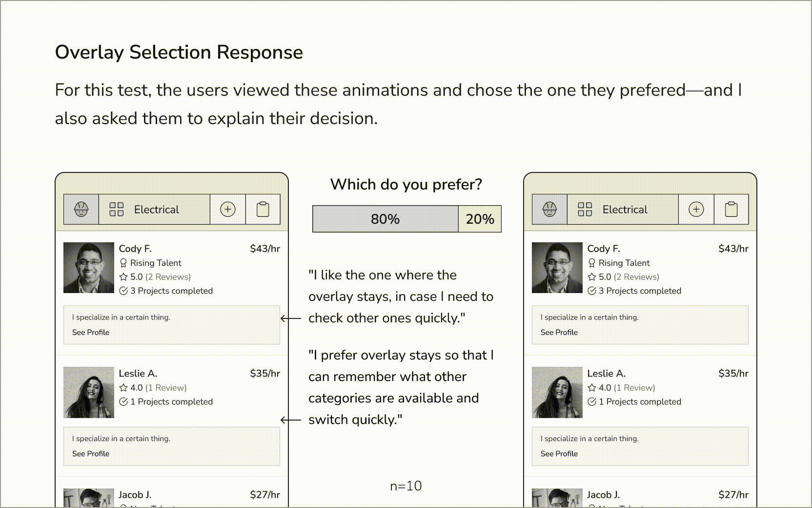812x508 pixels.
Task: Click the category grid icon in right mockup
Action: coord(585,210)
